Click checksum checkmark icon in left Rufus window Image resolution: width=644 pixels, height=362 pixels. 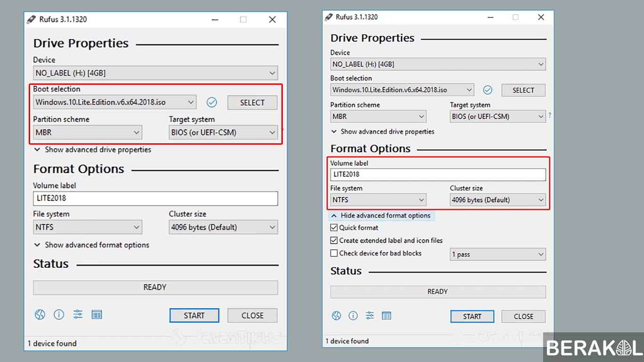click(212, 102)
